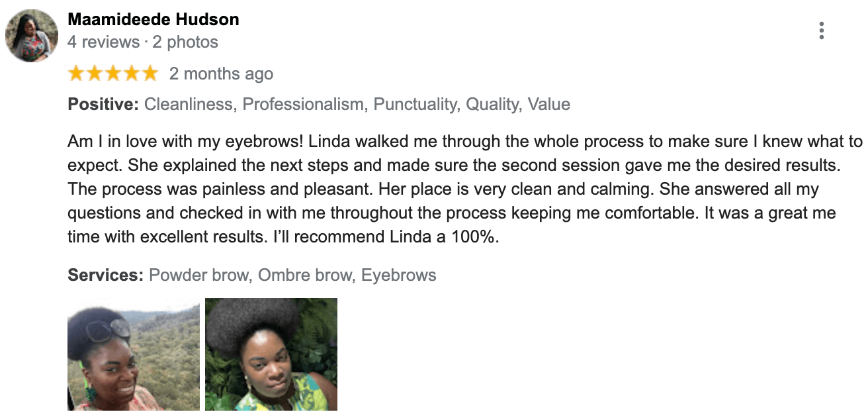Viewport: 868px width, 412px height.
Task: Click the 'Powder brow' service text
Action: 200,275
